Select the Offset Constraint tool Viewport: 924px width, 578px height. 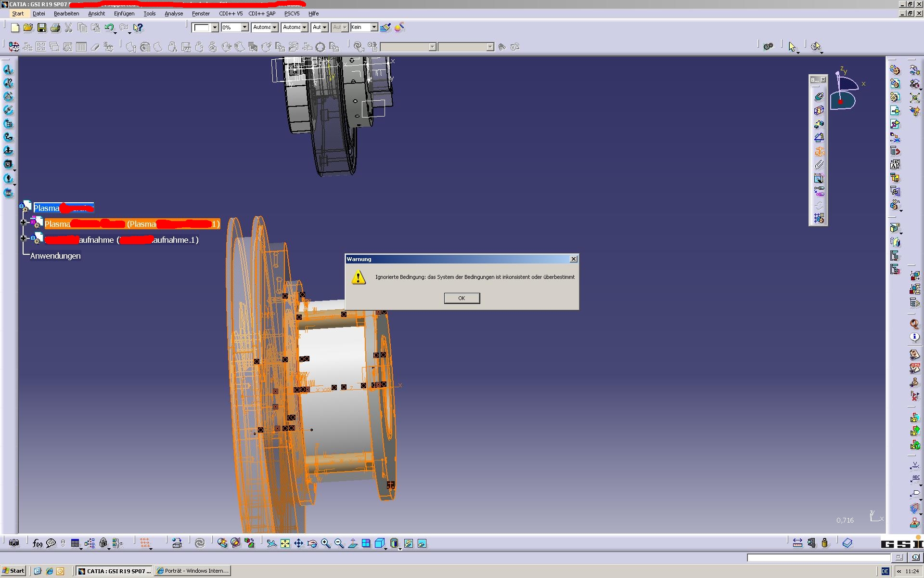pos(819,124)
